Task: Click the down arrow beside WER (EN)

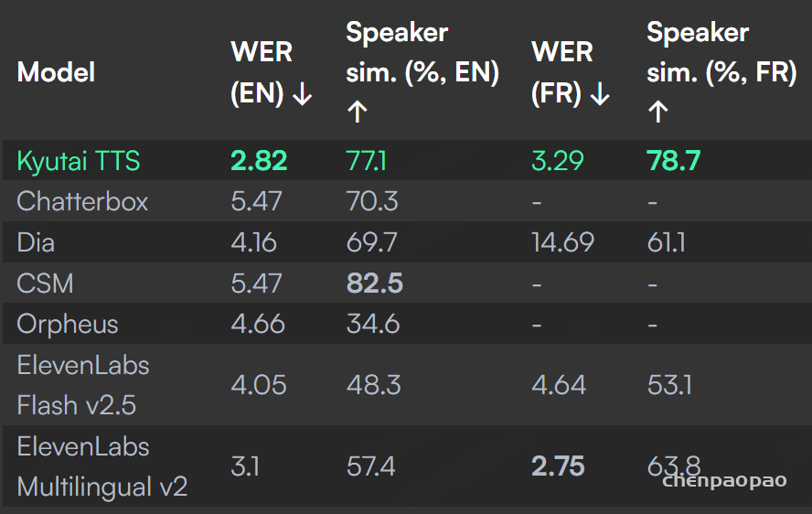Action: click(302, 95)
